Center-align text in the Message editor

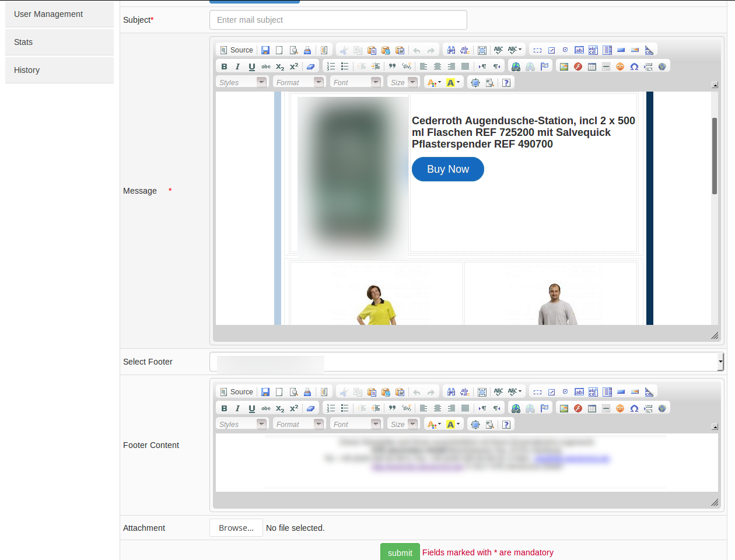[437, 66]
